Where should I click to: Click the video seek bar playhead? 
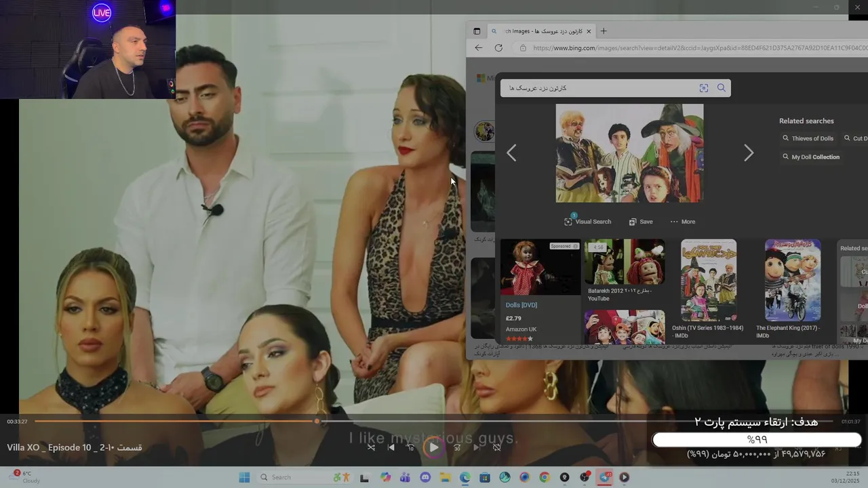coord(317,422)
